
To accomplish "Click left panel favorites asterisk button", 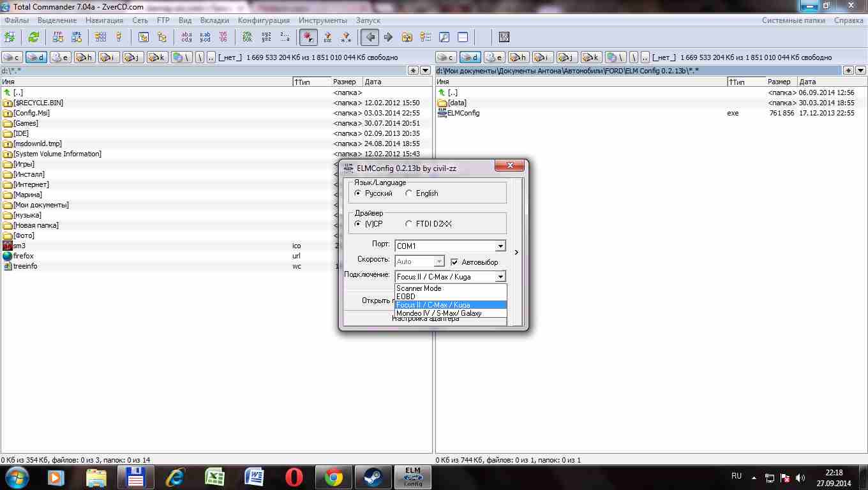I will (x=414, y=71).
